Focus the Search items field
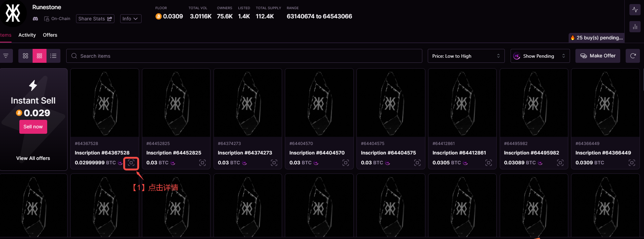 point(244,56)
